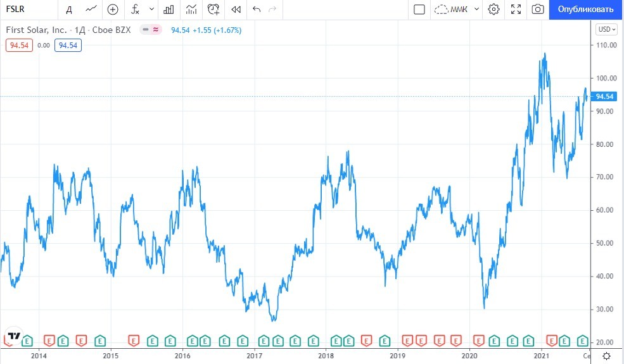The height and width of the screenshot is (364, 624).
Task: Click the red 94.54 sell price box
Action: [19, 45]
